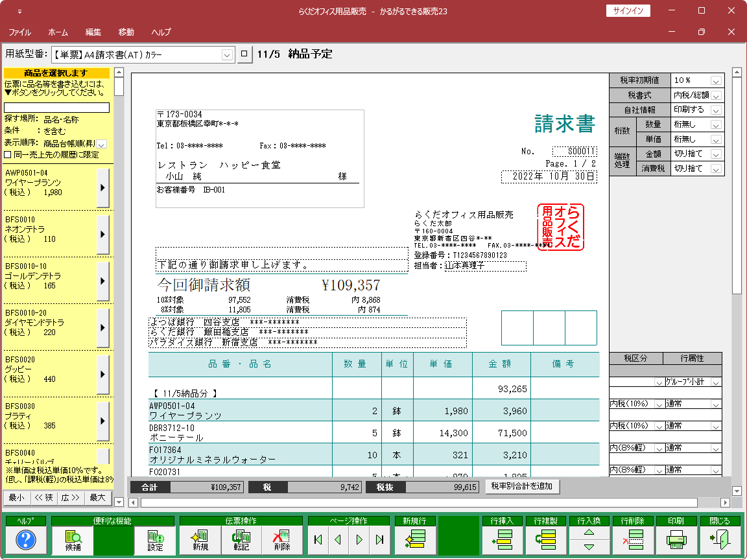Insert プラティ using its arrow button
Viewport: 747px width, 560px height.
102,421
